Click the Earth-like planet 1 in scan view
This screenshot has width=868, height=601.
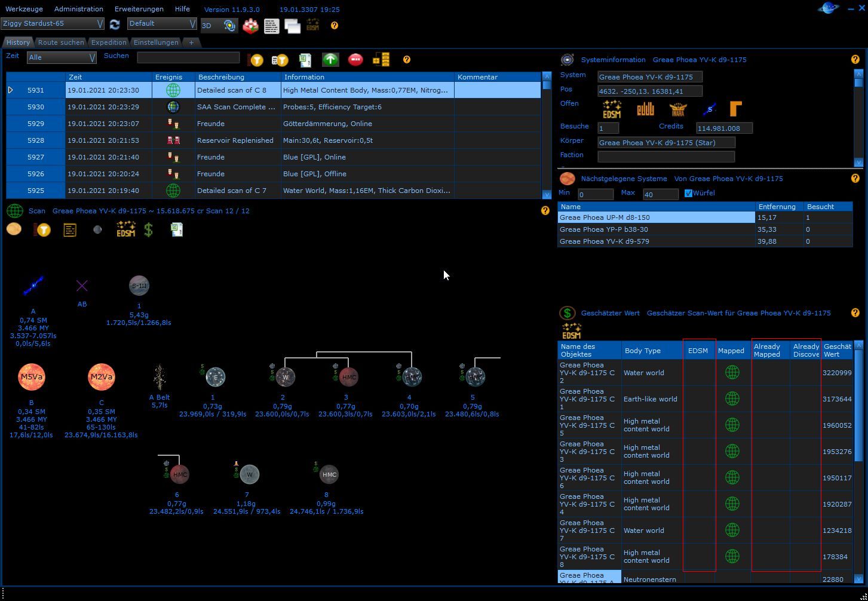click(216, 377)
